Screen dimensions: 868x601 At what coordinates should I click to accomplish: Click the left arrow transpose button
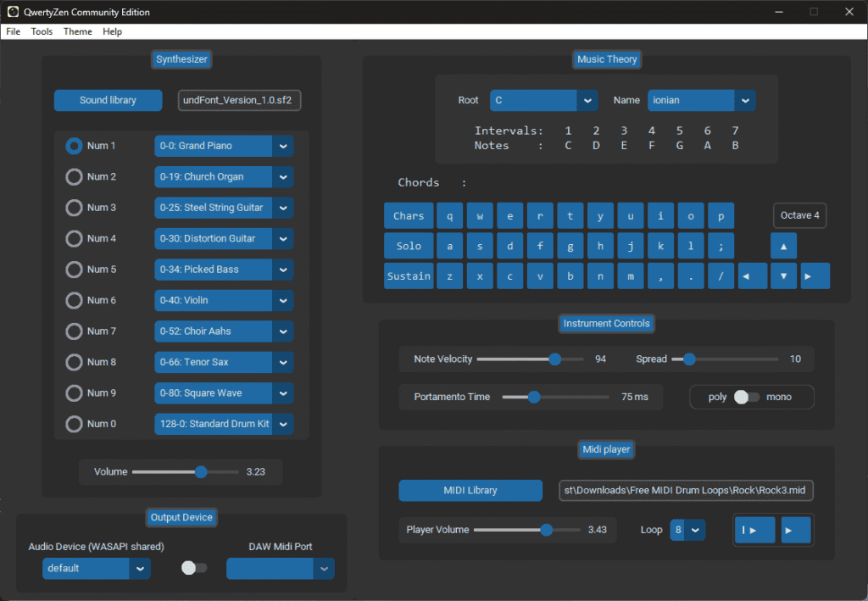(753, 276)
